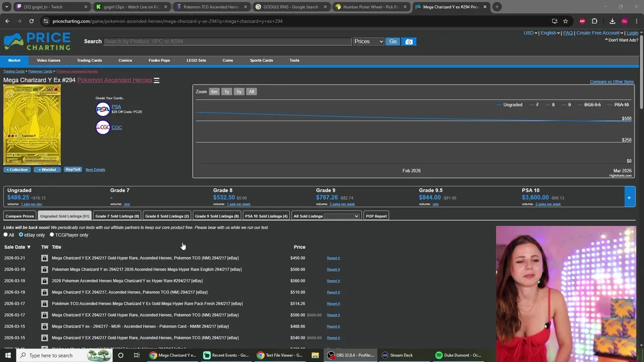644x362 pixels.
Task: Switch to Grade 9 Sold Listings tab
Action: coord(217,216)
